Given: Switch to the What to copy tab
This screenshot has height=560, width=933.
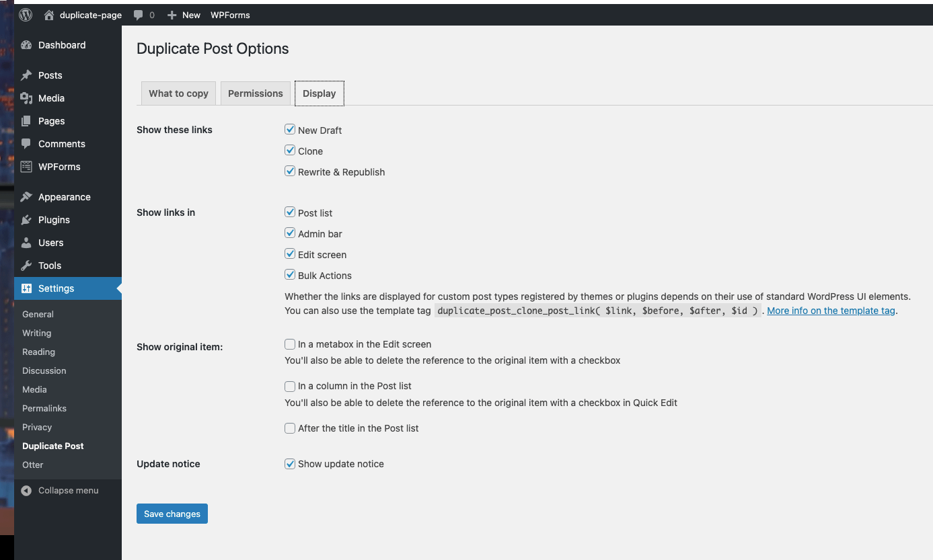Looking at the screenshot, I should point(178,93).
